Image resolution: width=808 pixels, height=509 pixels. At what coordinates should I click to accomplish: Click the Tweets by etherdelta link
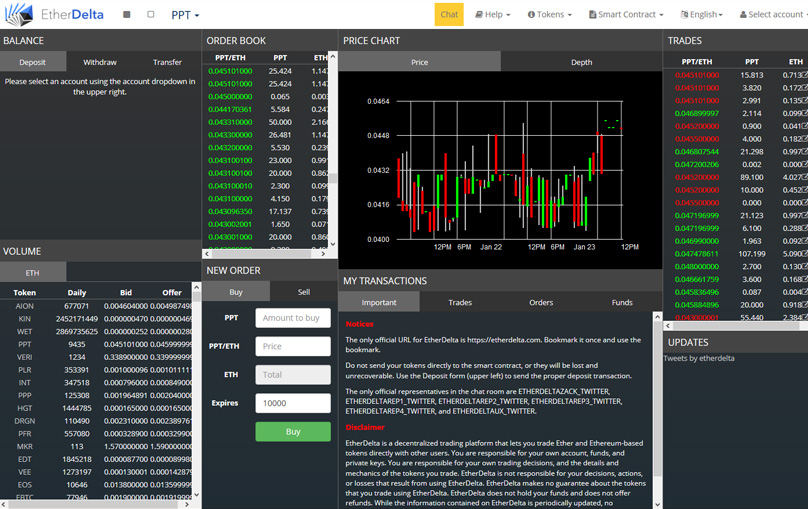click(699, 358)
